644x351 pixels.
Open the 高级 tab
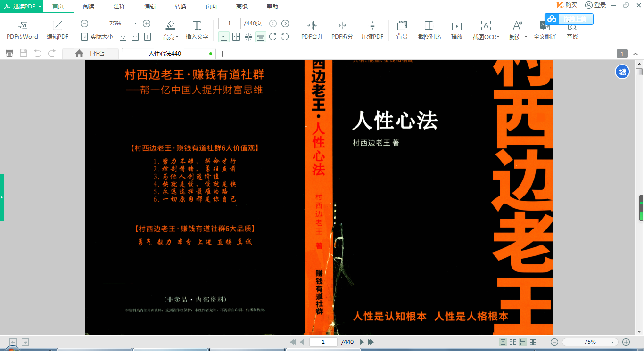click(x=242, y=6)
